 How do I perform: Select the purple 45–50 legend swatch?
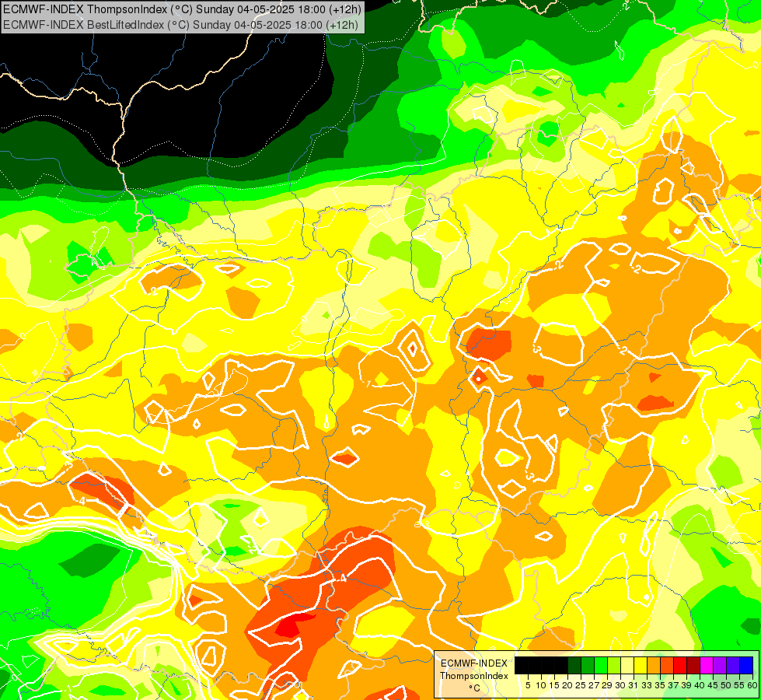720,665
